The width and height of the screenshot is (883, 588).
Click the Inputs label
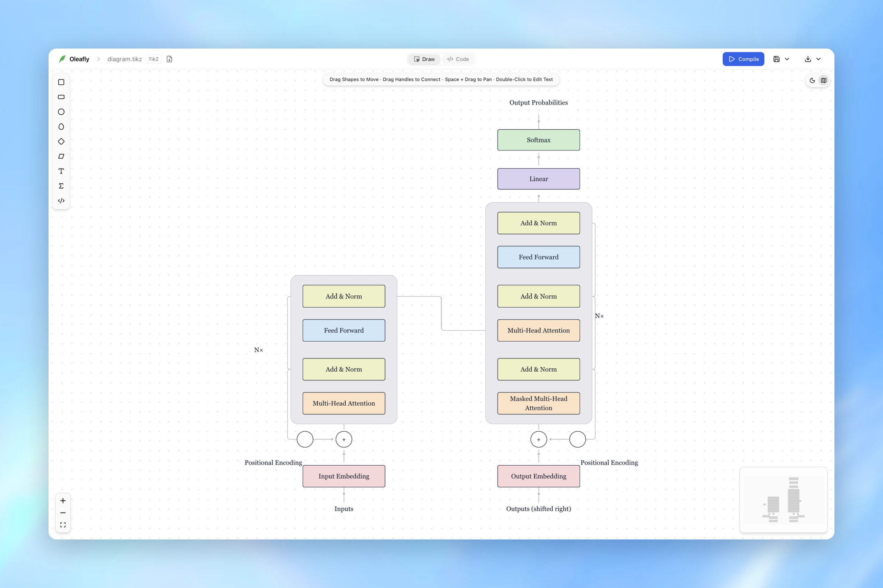344,509
